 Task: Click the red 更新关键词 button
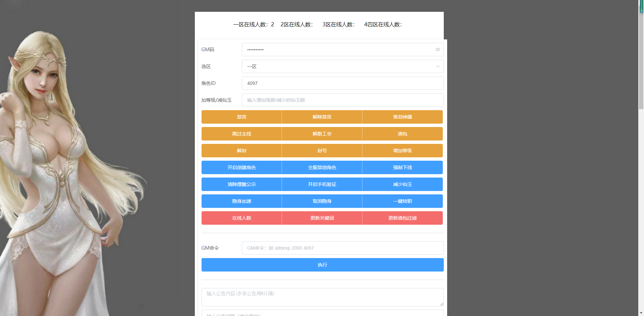[x=322, y=218]
